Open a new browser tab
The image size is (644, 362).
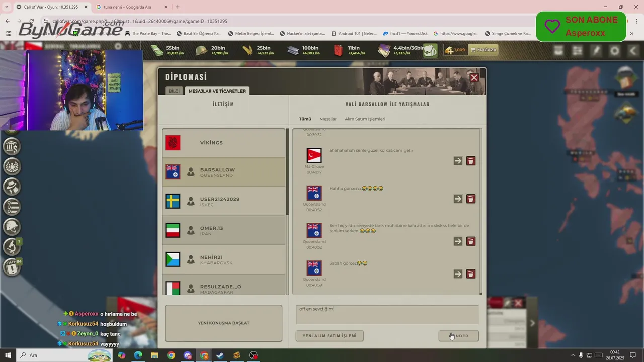pyautogui.click(x=178, y=7)
